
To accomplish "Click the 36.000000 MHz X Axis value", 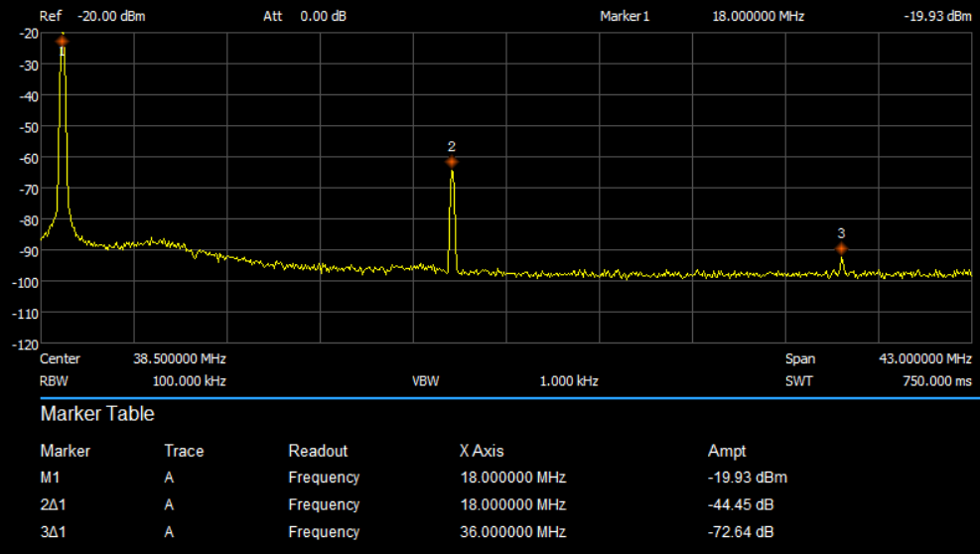I will tap(512, 531).
